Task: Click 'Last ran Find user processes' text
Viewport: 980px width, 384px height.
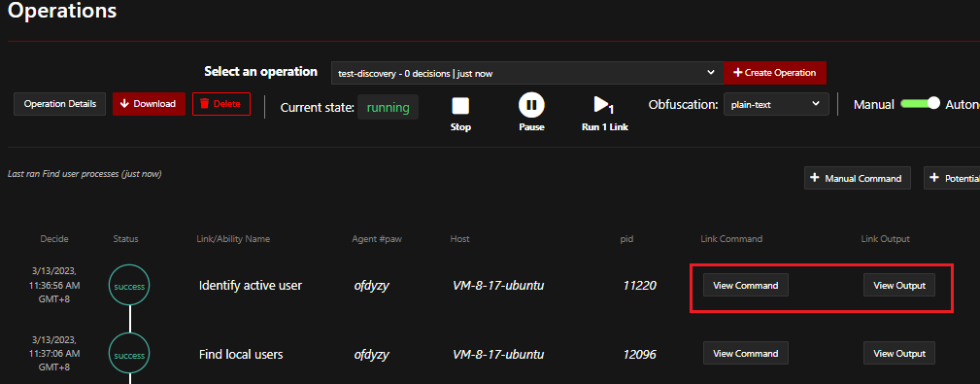Action: click(84, 174)
